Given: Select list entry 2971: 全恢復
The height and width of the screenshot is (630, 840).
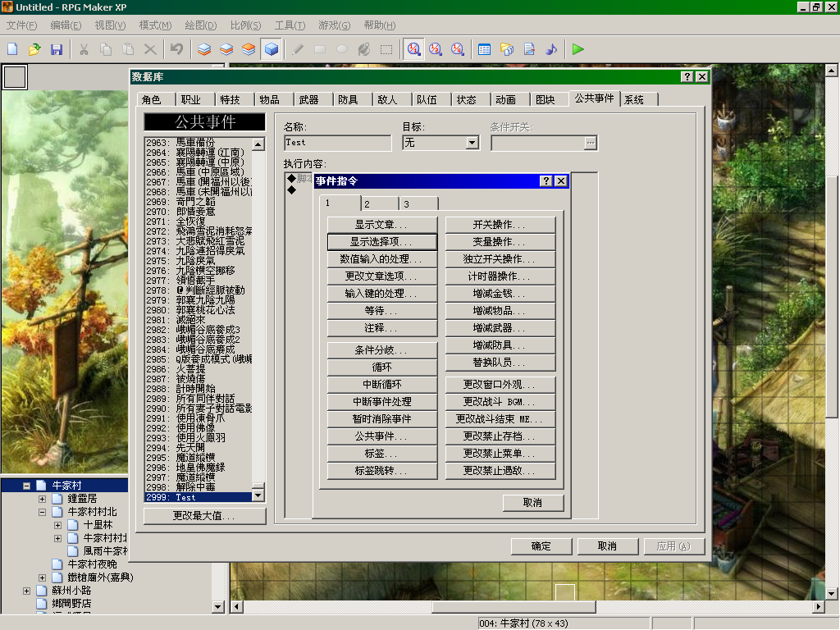Looking at the screenshot, I should (199, 221).
